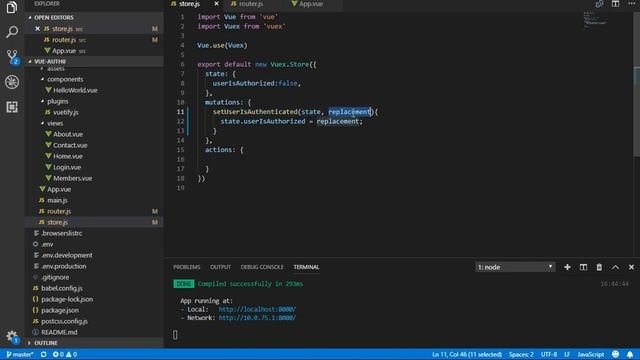Image resolution: width=640 pixels, height=360 pixels.
Task: Close store.js in Open Editors list
Action: pos(38,29)
